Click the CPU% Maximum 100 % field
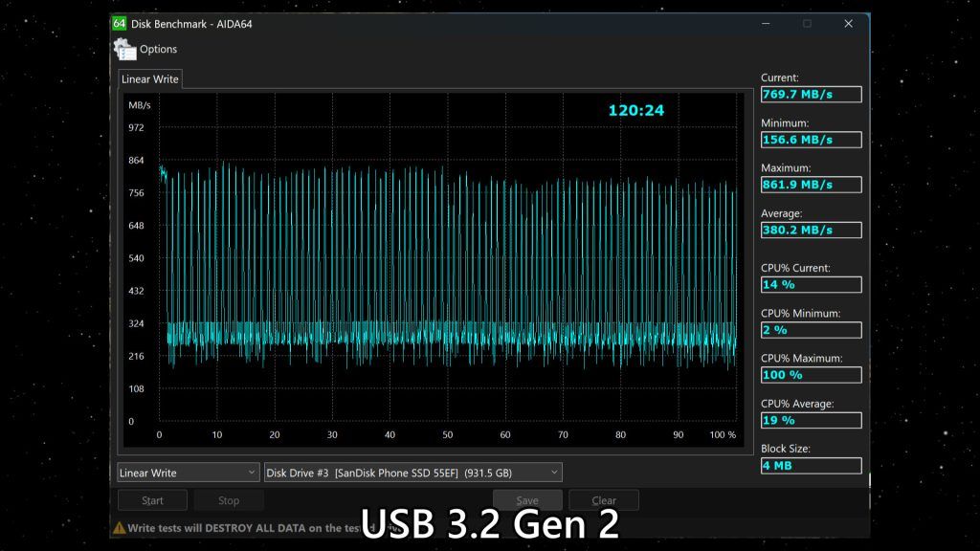The height and width of the screenshot is (551, 980). 812,375
